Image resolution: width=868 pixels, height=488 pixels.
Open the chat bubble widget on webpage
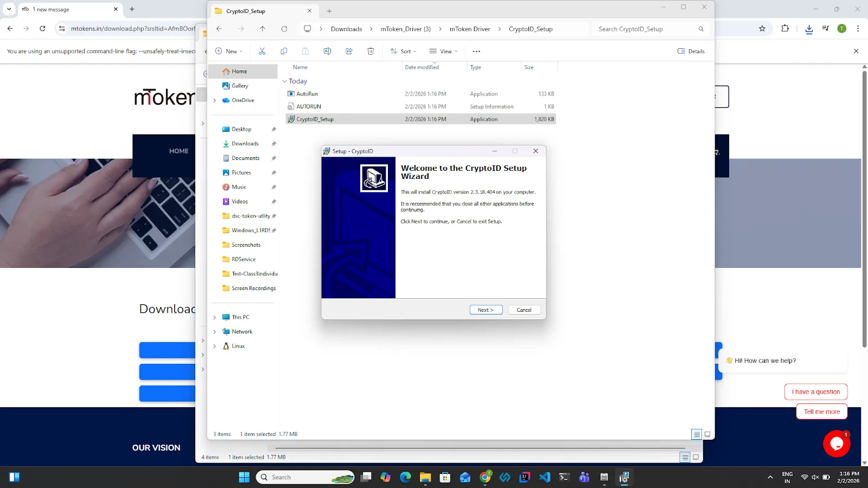coord(836,444)
